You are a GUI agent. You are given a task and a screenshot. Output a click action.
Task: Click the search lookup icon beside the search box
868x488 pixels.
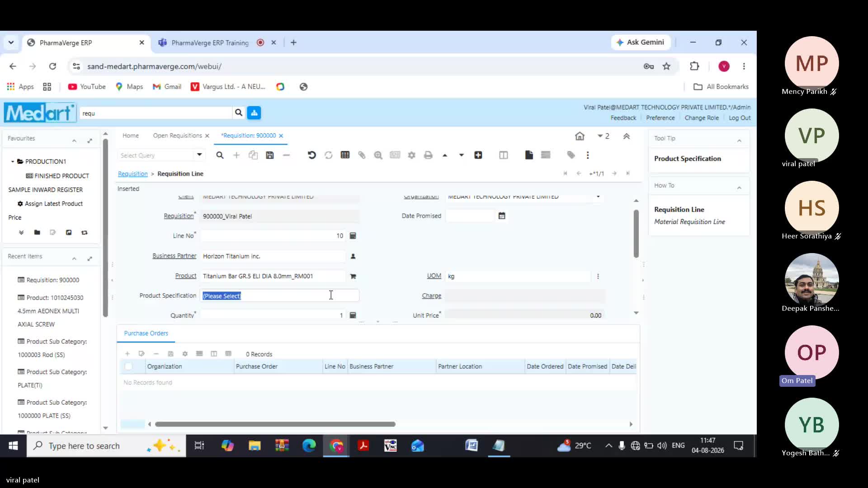coord(238,113)
